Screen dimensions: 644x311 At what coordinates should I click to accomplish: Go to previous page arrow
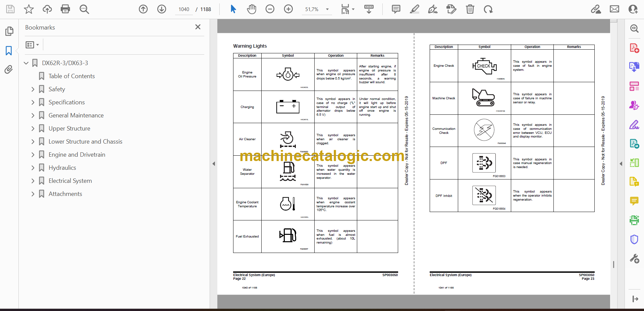[x=143, y=9]
